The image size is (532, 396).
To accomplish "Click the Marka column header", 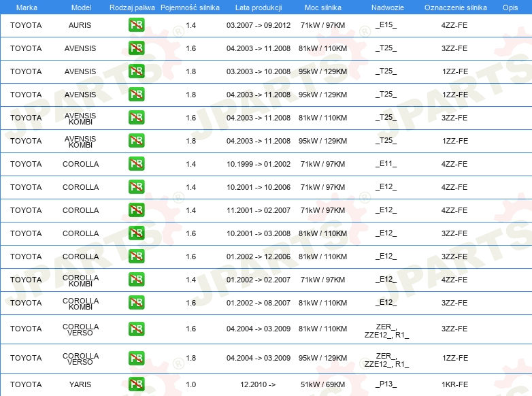I will click(x=27, y=7).
